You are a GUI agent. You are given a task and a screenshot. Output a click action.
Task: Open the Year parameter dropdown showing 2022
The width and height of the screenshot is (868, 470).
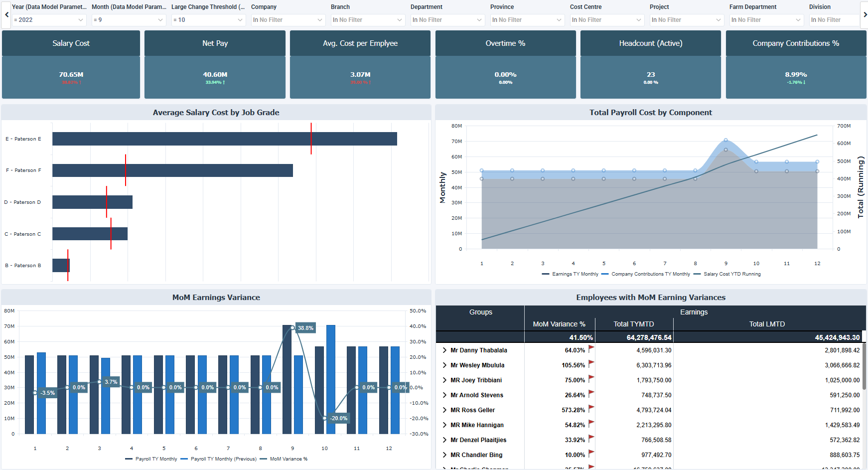click(49, 20)
